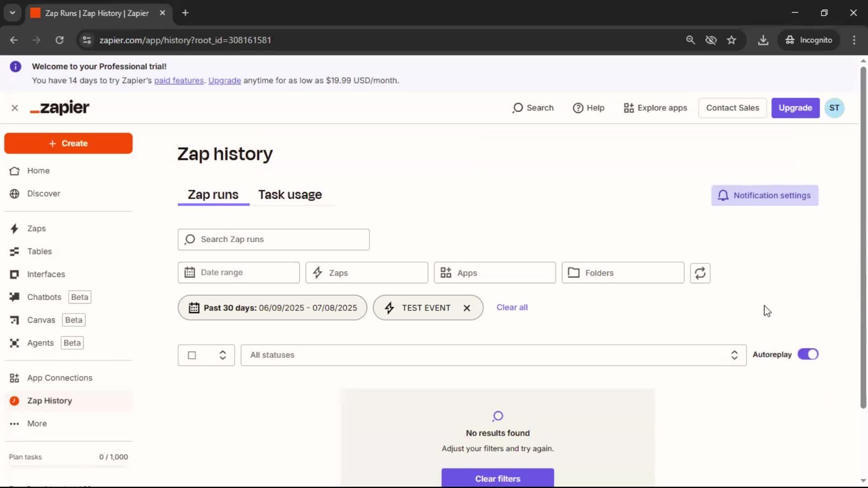Click the Search Zap runs field
This screenshot has width=868, height=488.
(x=274, y=239)
